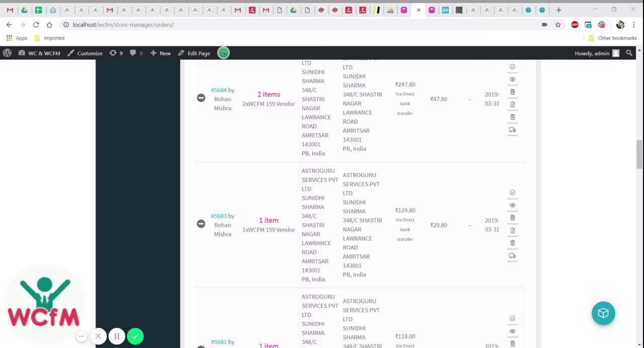Image resolution: width=644 pixels, height=348 pixels.
Task: Click the '2xWCFM 159 Vendor' text
Action: click(269, 104)
